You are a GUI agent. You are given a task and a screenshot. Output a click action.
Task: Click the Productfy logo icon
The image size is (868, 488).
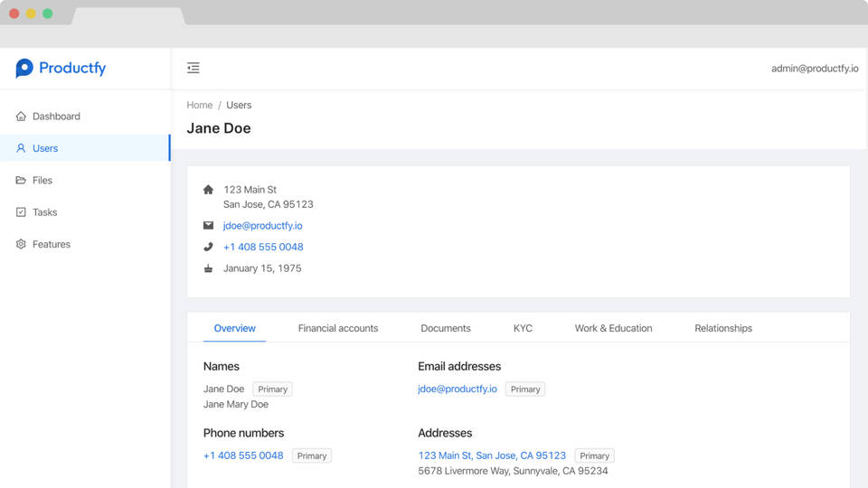point(24,68)
